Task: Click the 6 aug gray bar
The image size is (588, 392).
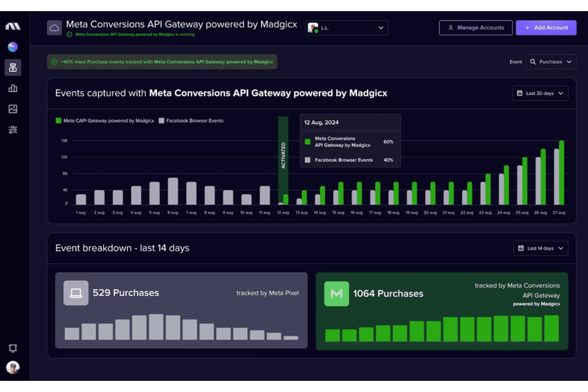Action: coord(173,191)
